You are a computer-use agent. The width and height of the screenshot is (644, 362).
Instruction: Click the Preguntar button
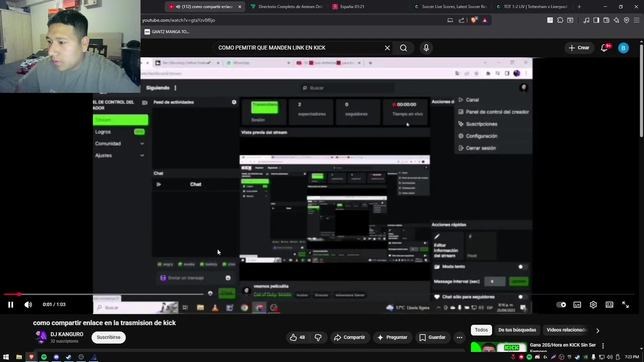coord(392,337)
